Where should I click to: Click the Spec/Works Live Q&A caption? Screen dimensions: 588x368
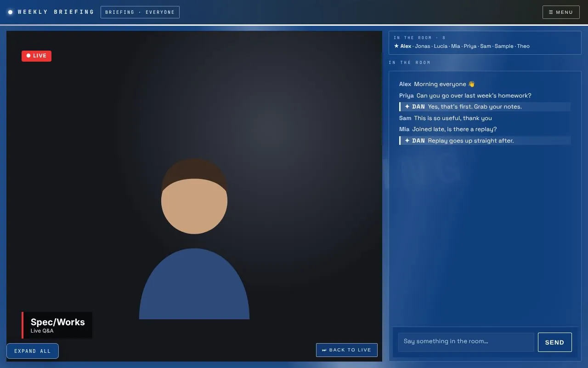(57, 325)
